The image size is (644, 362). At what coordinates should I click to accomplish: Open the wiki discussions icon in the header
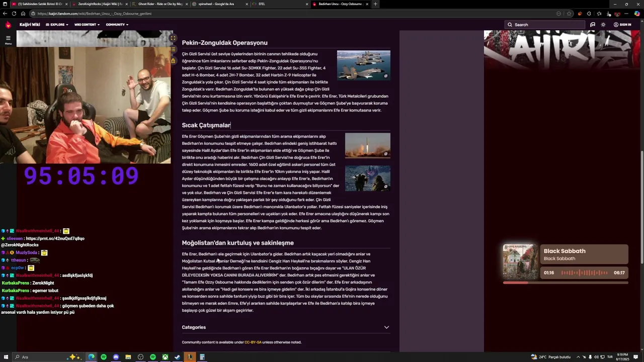(x=593, y=25)
